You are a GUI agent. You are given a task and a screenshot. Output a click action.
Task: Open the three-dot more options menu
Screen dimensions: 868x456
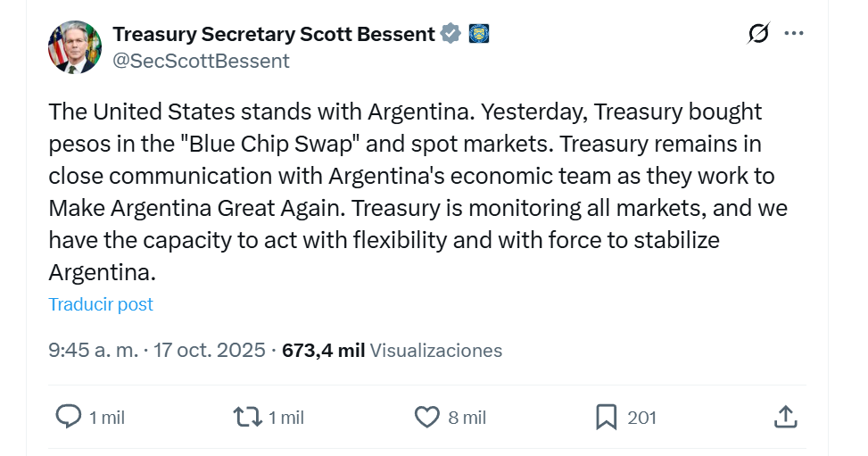[793, 34]
